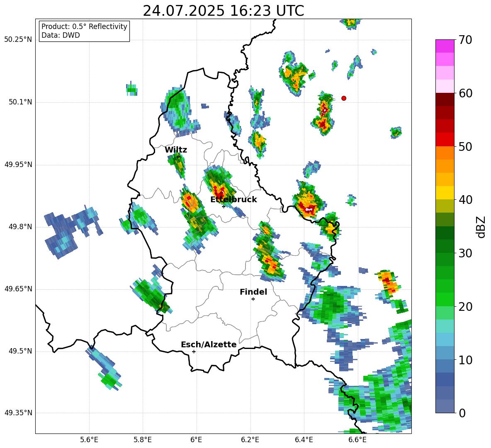
Task: Click the 6°E longitude label
Action: click(x=197, y=440)
